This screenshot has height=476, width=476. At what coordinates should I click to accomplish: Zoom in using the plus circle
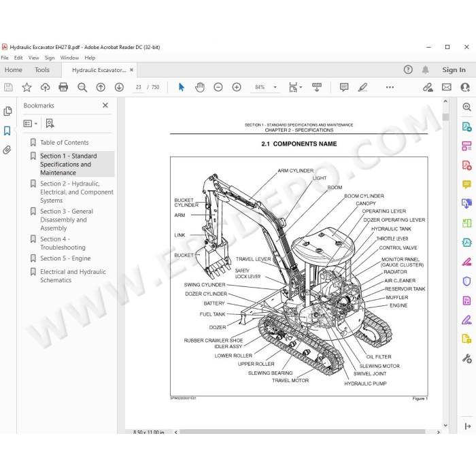[x=237, y=88]
